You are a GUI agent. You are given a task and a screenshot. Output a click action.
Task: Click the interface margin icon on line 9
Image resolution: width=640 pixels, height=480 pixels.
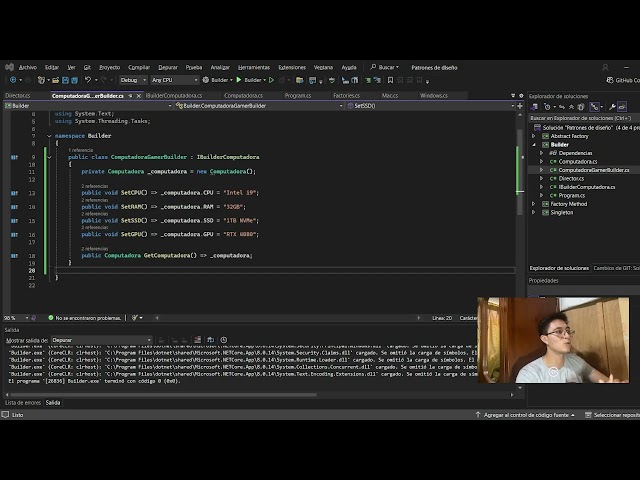[x=14, y=157]
